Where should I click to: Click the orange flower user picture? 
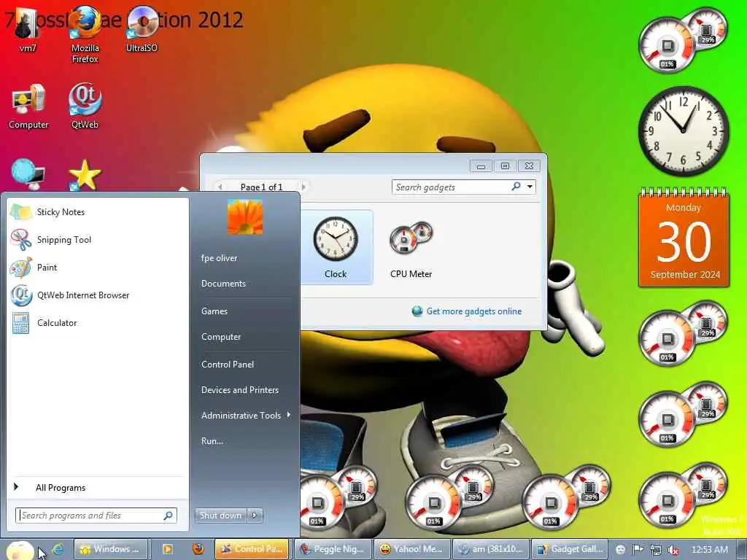[245, 217]
